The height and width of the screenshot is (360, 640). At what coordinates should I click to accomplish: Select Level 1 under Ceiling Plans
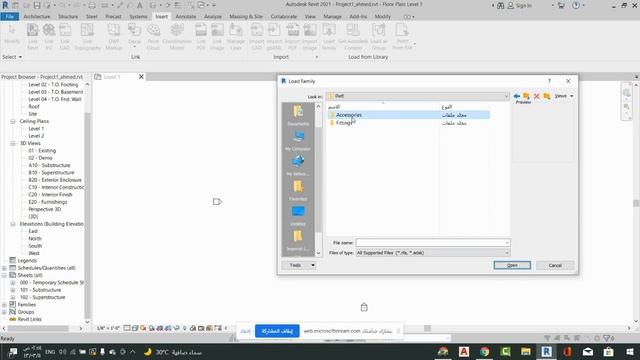[36, 129]
